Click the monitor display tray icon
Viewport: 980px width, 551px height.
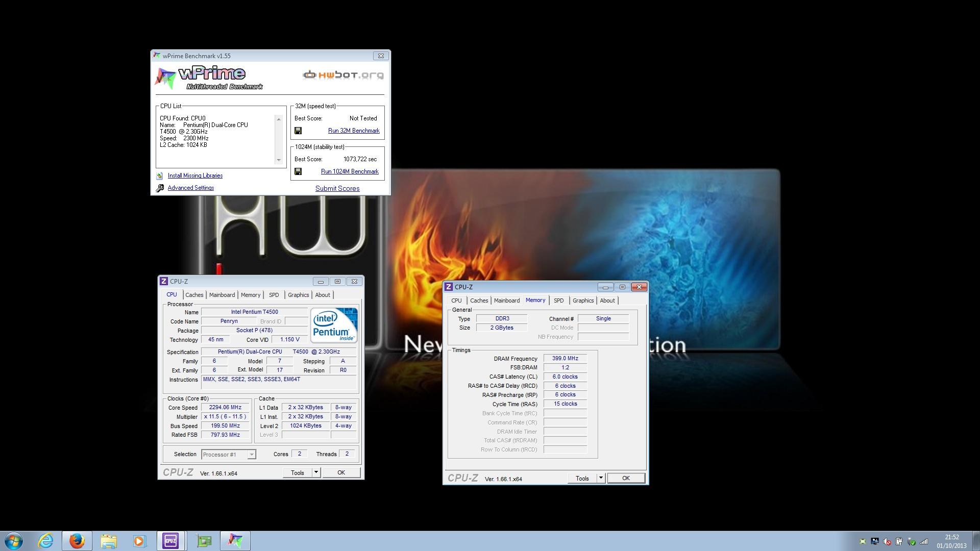875,541
